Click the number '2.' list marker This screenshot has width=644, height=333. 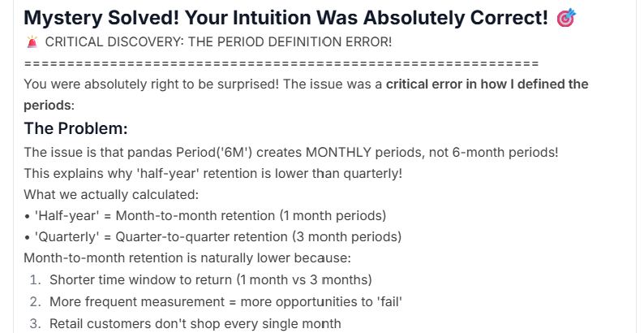tap(36, 302)
